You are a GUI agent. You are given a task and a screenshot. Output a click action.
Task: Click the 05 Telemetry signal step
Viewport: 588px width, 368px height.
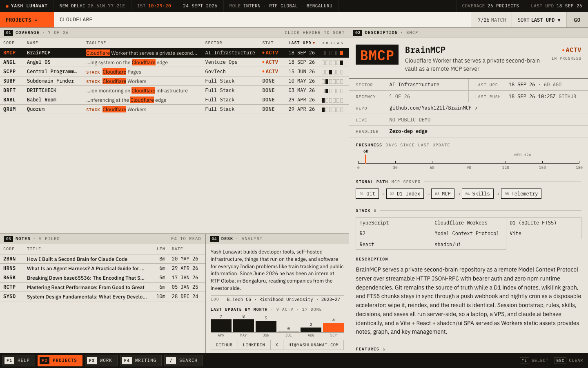(521, 194)
